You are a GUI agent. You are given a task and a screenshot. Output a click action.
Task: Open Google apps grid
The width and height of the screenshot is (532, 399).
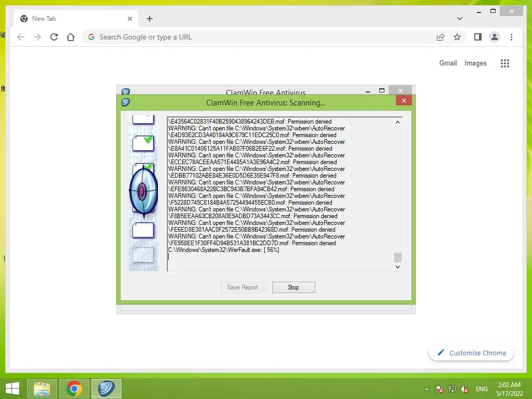[x=505, y=63]
